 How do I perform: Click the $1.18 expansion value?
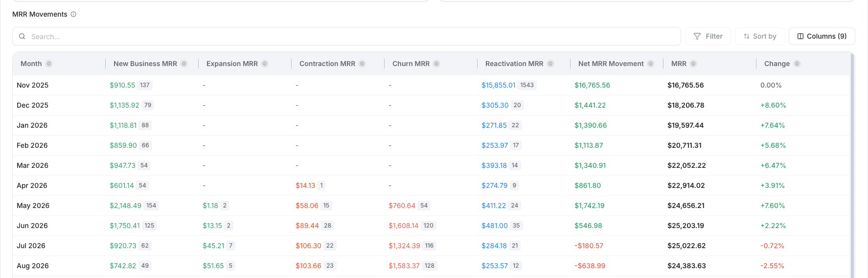(x=210, y=206)
